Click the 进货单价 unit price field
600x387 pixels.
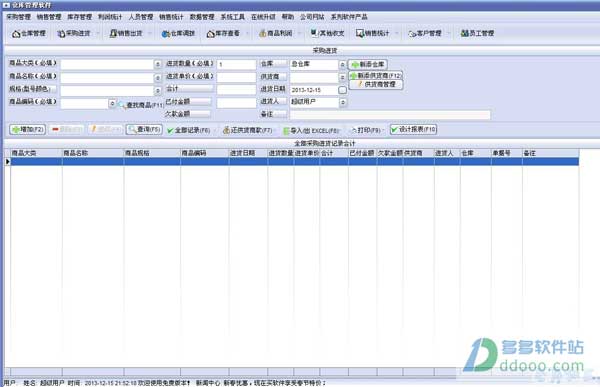[x=236, y=77]
